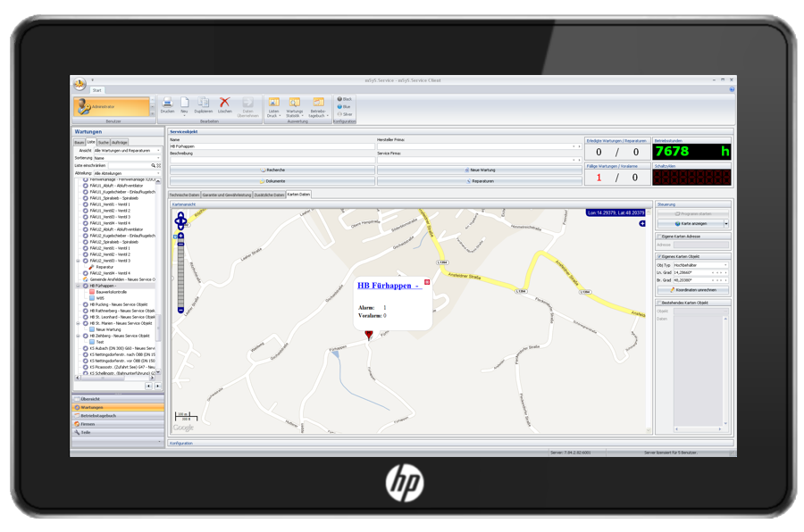Click the Duplizieren icon in the ribbon
This screenshot has height=532, width=804.
[204, 103]
